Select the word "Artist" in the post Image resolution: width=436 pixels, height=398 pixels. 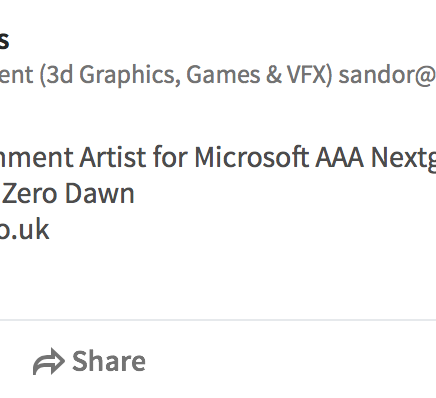(113, 157)
